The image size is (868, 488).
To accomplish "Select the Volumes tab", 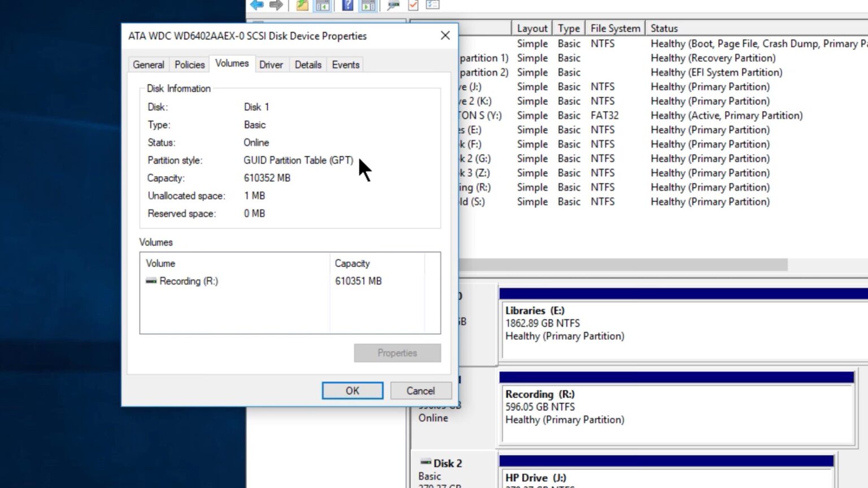I will (x=232, y=63).
